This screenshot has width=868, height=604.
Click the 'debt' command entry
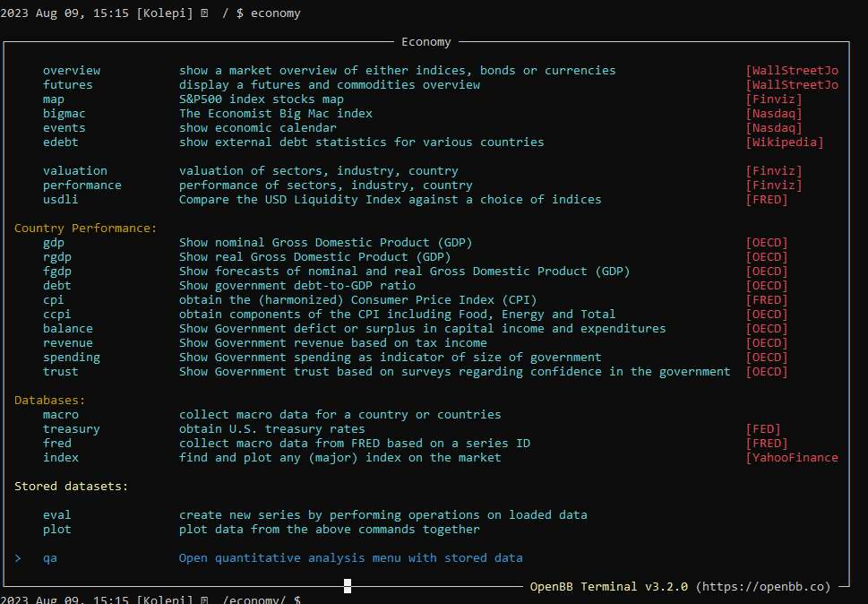pos(57,286)
